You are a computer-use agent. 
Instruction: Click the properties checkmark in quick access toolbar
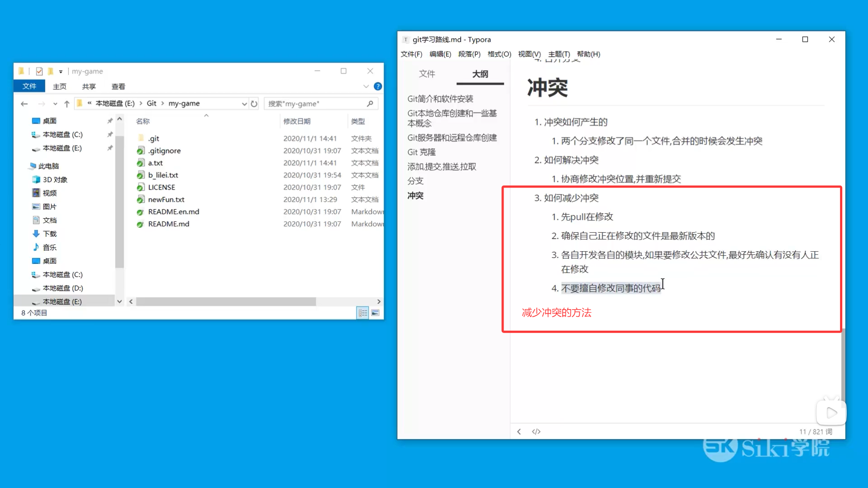click(x=39, y=71)
